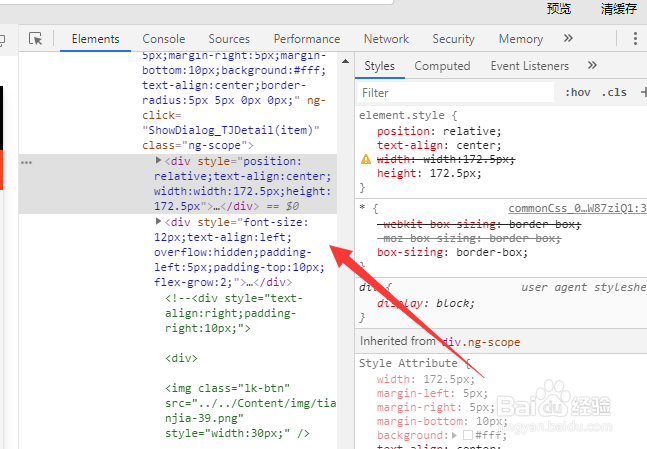Open the Security tab
This screenshot has height=449, width=647.
pyautogui.click(x=453, y=39)
